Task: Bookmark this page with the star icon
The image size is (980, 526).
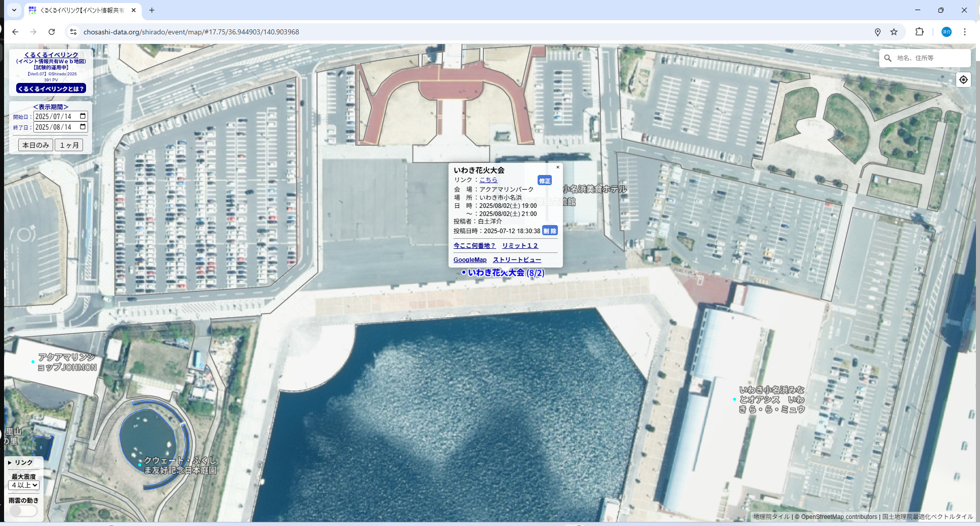Action: tap(894, 32)
